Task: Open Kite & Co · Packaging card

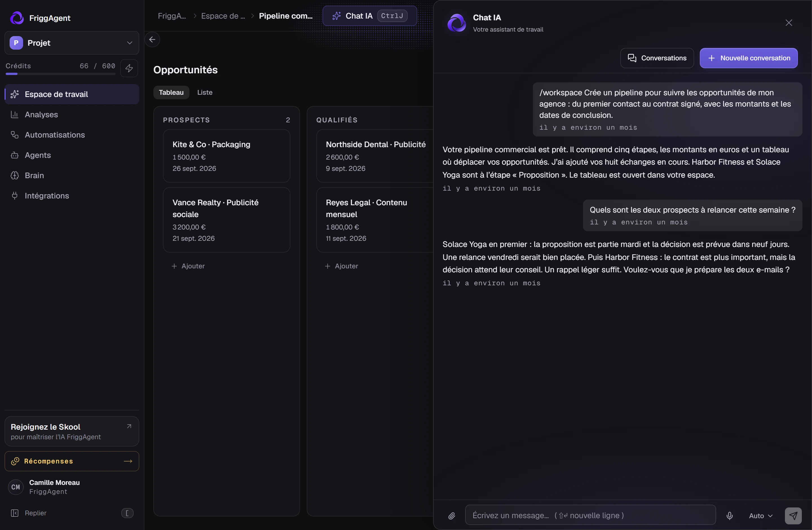Action: point(226,156)
